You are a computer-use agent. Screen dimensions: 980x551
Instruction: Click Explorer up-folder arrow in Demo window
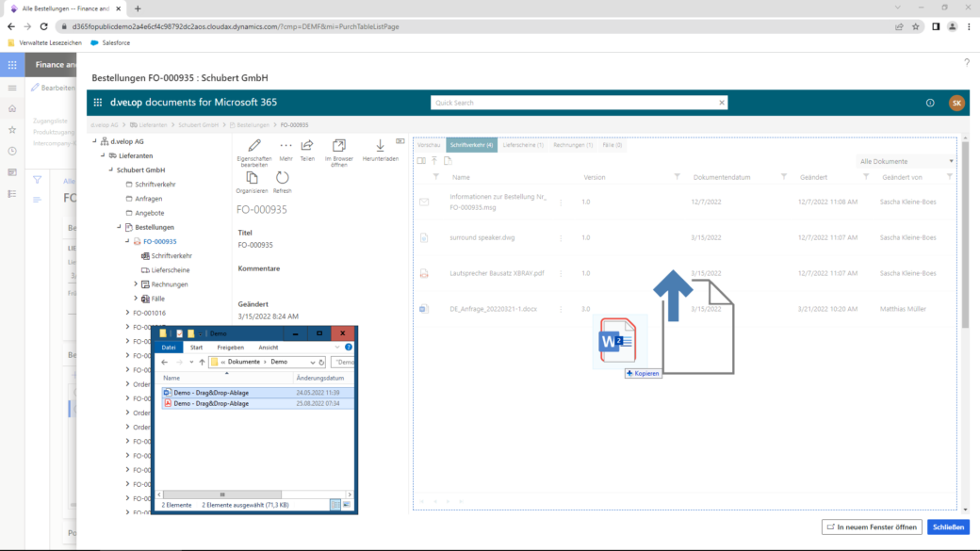pyautogui.click(x=202, y=363)
